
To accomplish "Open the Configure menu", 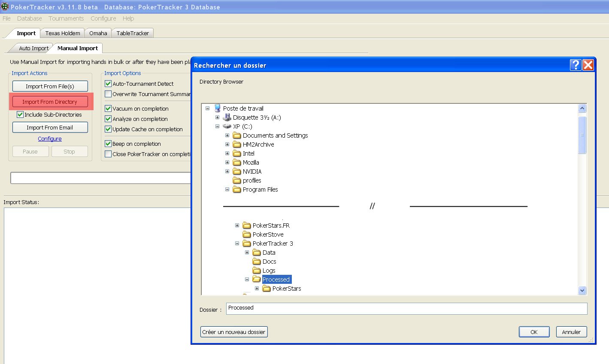I will pyautogui.click(x=103, y=18).
